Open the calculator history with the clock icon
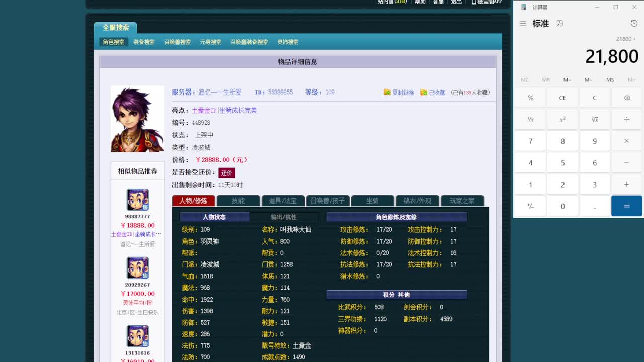The image size is (644, 362). click(x=633, y=23)
